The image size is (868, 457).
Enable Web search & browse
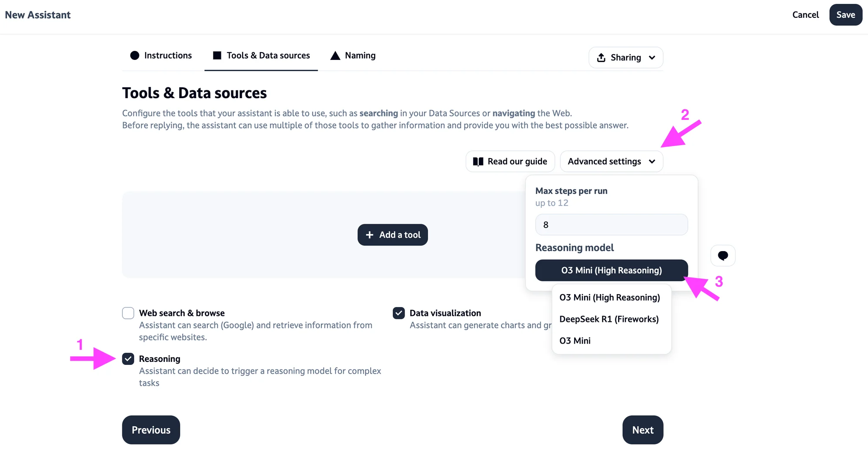tap(128, 313)
